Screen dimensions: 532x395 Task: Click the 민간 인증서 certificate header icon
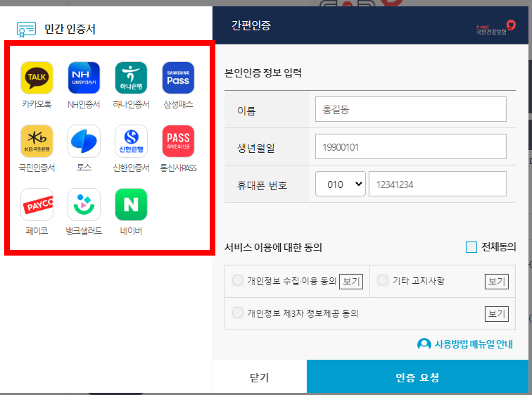26,29
